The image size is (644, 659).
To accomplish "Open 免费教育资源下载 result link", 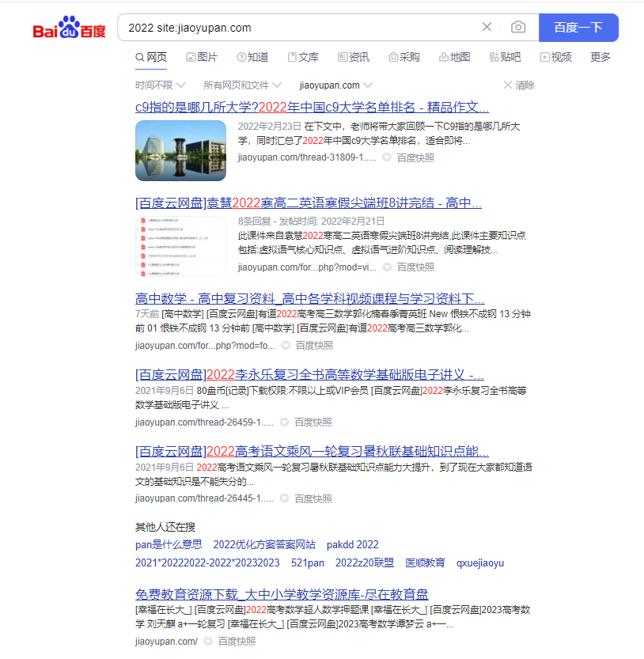I will point(282,594).
